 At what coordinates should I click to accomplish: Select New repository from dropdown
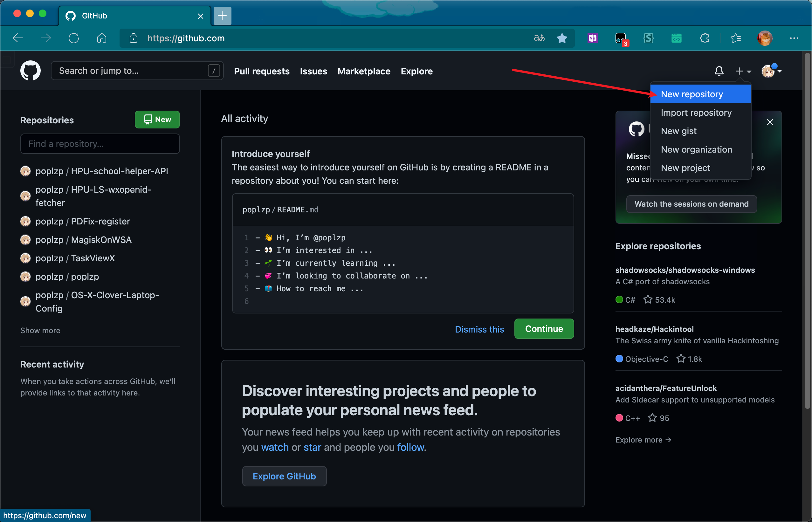pyautogui.click(x=700, y=94)
